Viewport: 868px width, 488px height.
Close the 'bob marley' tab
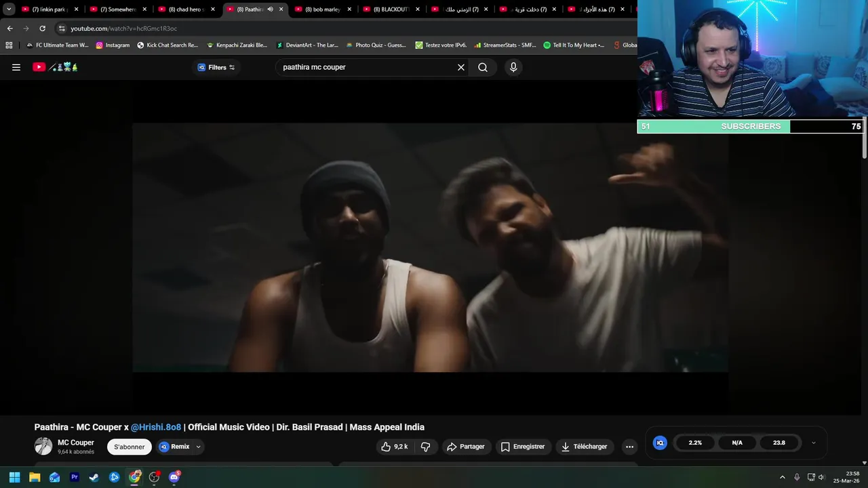tap(349, 9)
